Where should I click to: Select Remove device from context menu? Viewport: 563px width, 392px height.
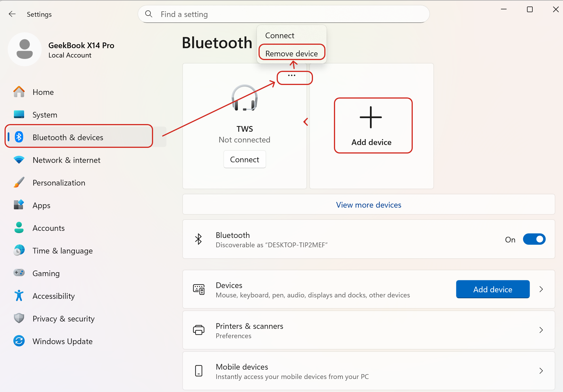click(x=291, y=54)
